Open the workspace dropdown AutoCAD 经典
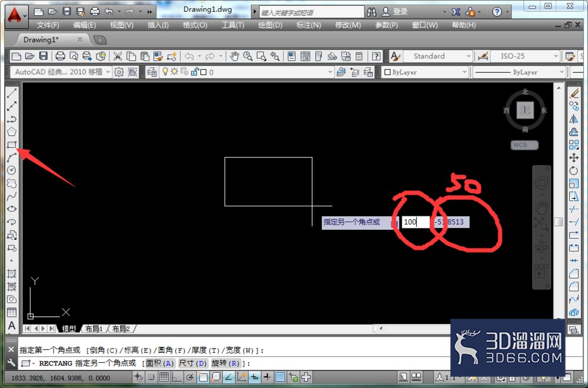 (61, 72)
